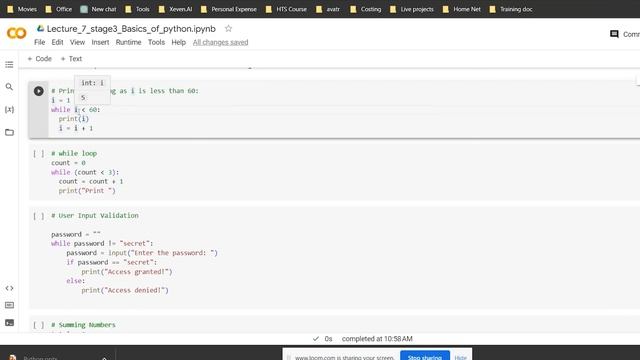640x360 pixels.
Task: Click the All changes saved link
Action: click(220, 42)
